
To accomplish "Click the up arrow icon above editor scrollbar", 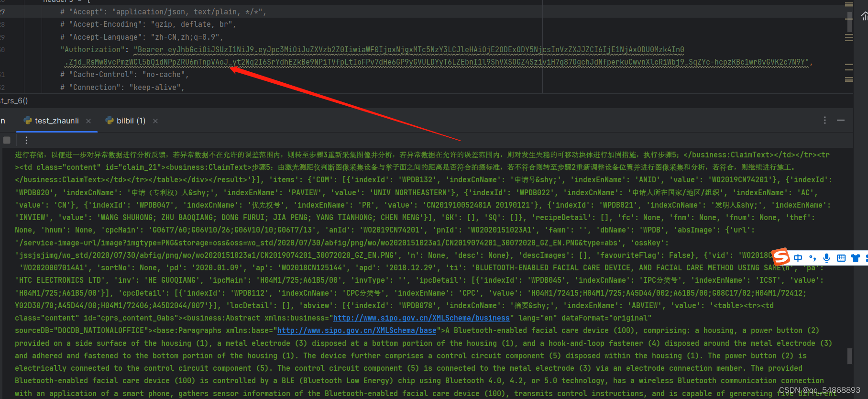I will click(x=864, y=17).
